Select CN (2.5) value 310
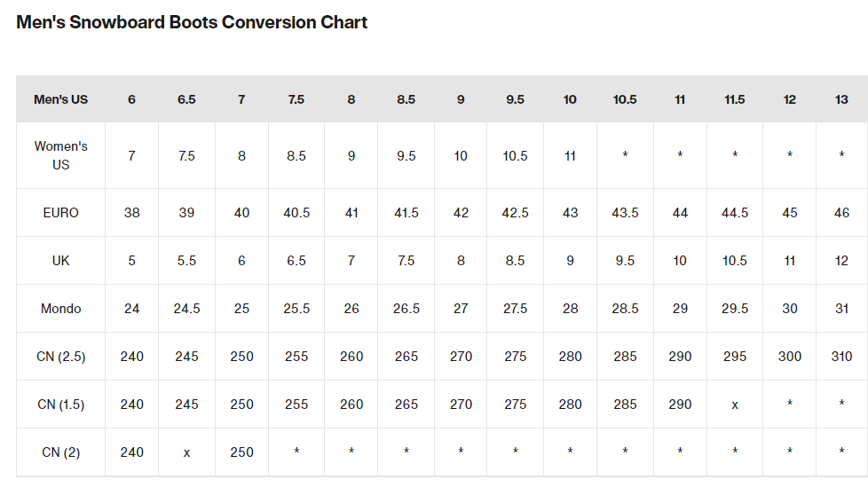The height and width of the screenshot is (503, 868). click(x=841, y=357)
